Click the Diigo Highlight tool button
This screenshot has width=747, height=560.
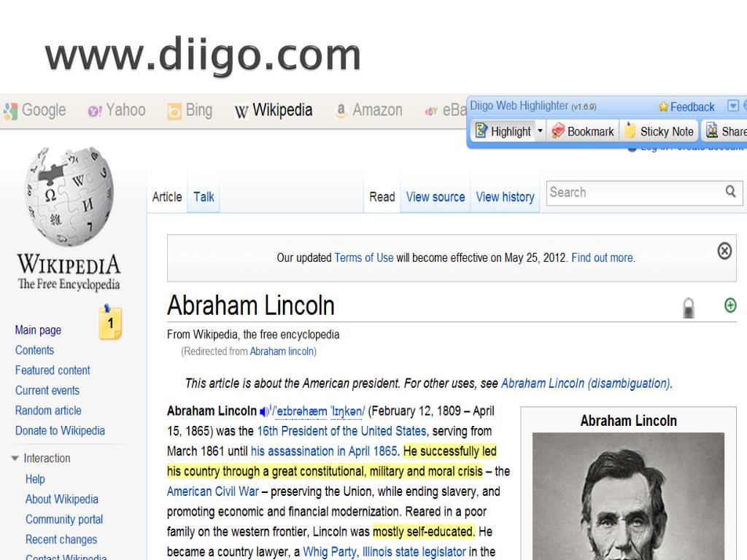pyautogui.click(x=503, y=131)
